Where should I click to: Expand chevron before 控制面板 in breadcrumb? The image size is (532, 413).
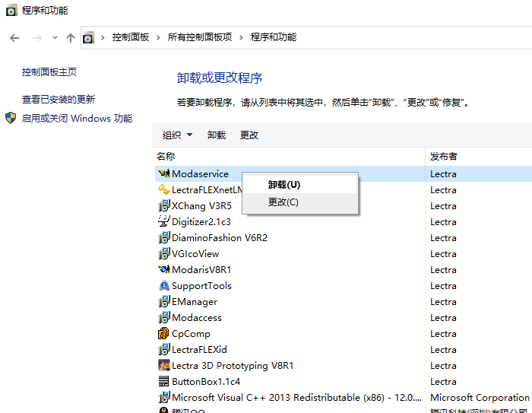pyautogui.click(x=103, y=37)
